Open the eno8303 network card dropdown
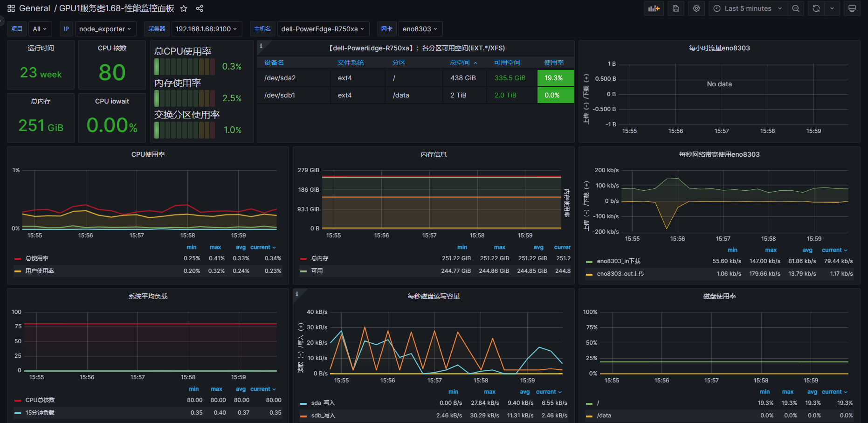Viewport: 868px width, 423px height. (420, 29)
